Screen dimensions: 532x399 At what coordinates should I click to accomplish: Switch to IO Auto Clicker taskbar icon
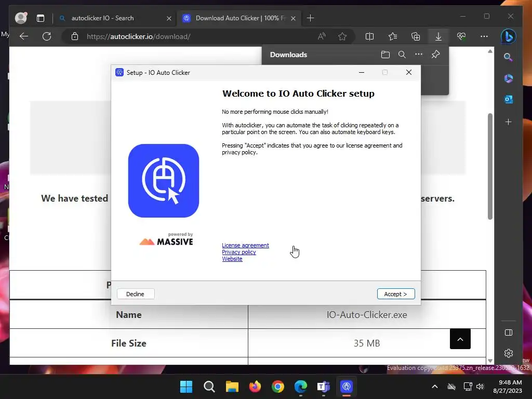pyautogui.click(x=347, y=387)
